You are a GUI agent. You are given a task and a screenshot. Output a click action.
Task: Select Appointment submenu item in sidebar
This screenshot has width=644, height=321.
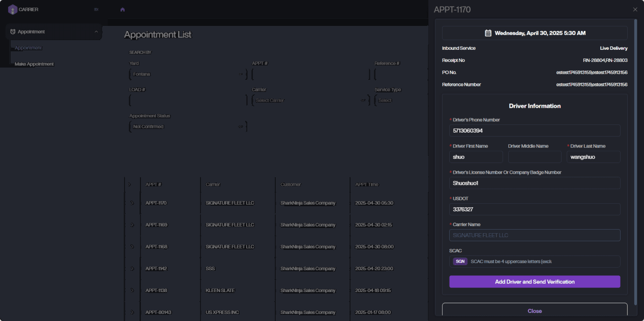click(x=28, y=48)
